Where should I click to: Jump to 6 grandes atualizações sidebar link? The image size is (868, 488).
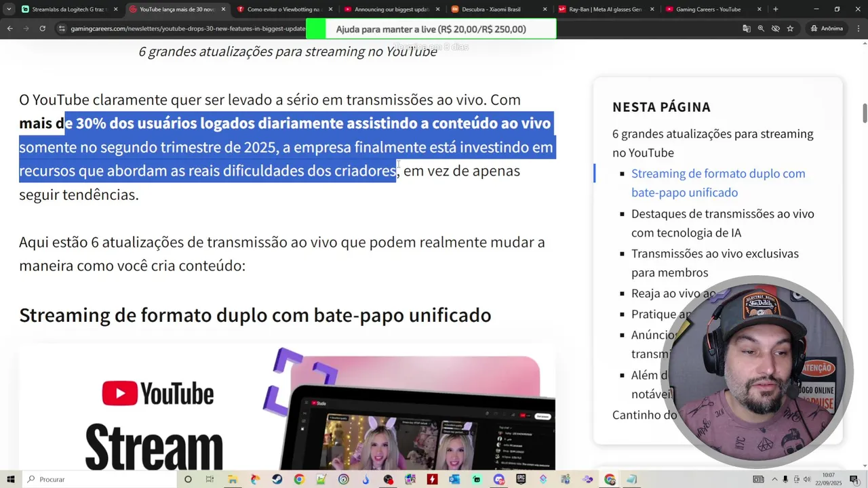pyautogui.click(x=713, y=143)
